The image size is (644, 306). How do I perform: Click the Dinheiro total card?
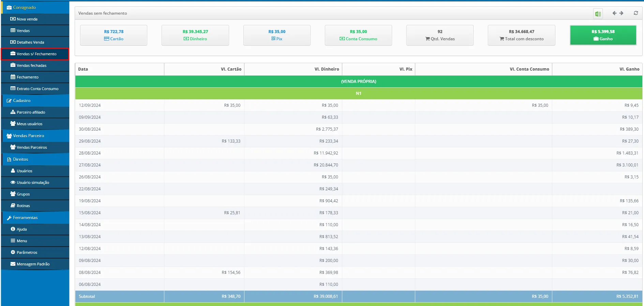pos(195,35)
